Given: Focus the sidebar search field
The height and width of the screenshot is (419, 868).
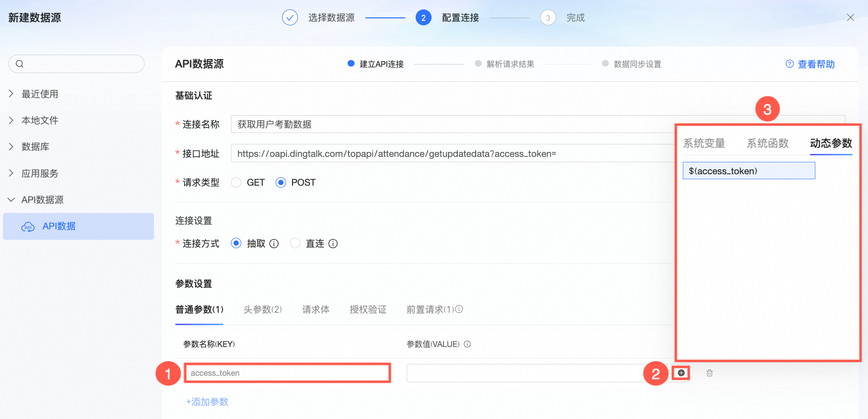Looking at the screenshot, I should (x=76, y=64).
